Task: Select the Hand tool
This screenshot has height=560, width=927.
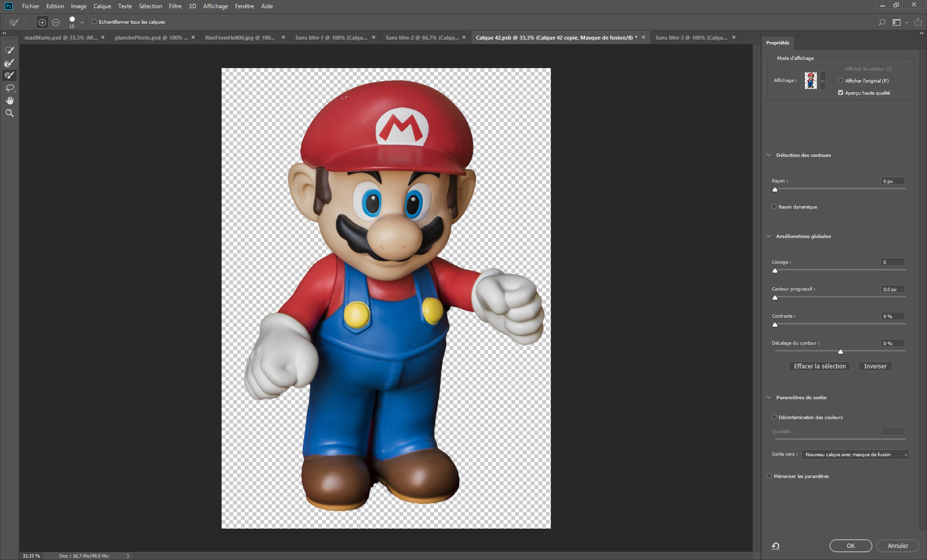Action: [x=9, y=100]
